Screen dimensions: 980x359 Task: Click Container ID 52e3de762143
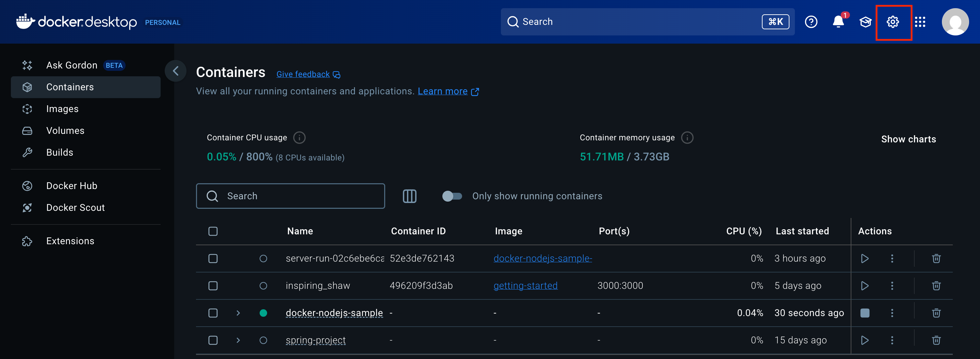pos(422,259)
